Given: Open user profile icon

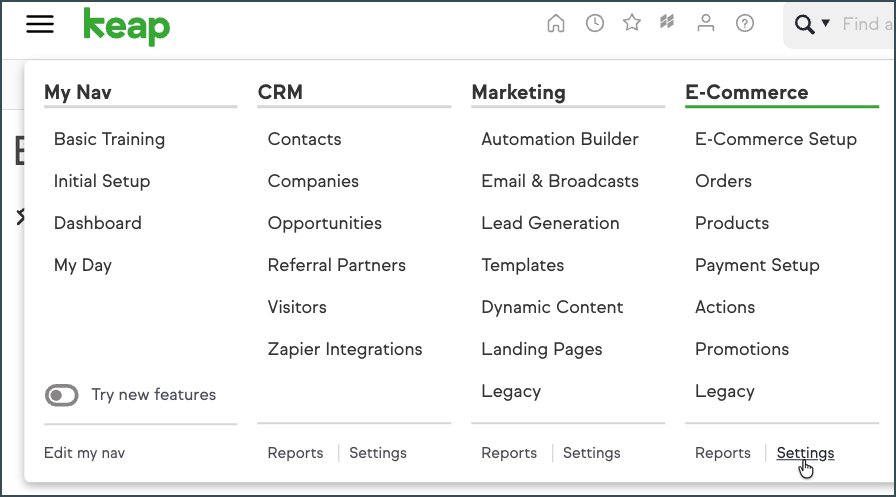Looking at the screenshot, I should 706,23.
